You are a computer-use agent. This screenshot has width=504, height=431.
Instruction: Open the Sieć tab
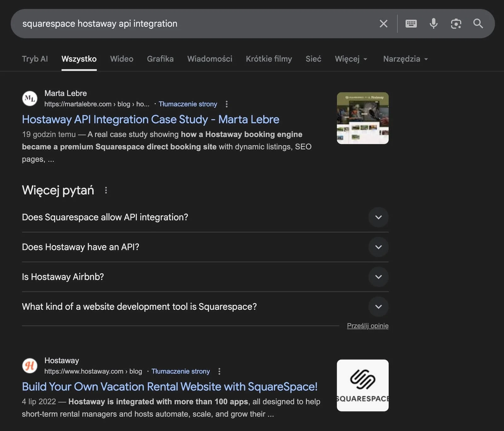(313, 59)
